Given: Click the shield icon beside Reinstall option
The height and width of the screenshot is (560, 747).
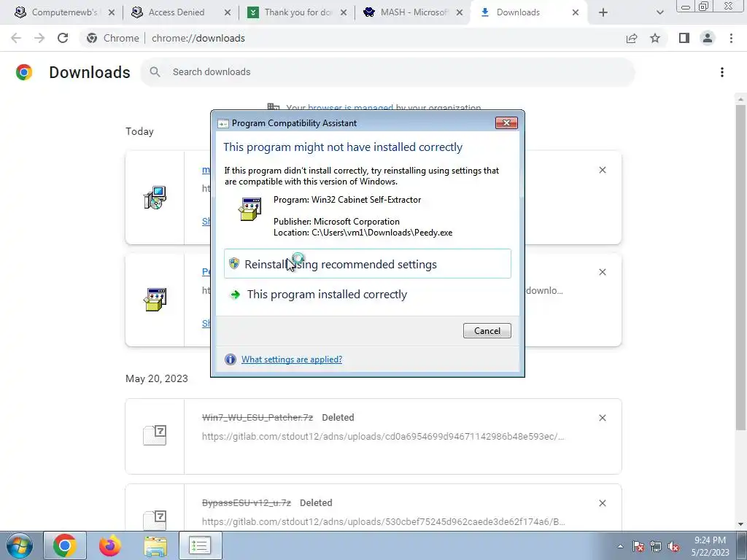Looking at the screenshot, I should 234,263.
